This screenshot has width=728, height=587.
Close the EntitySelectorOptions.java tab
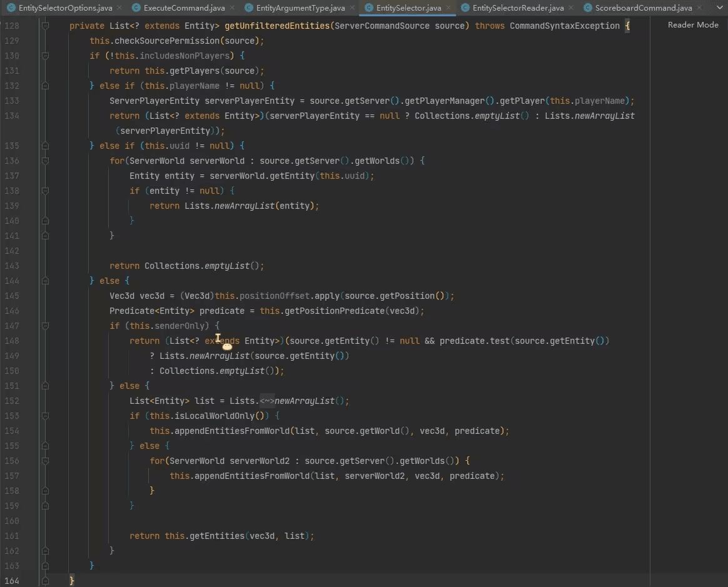pyautogui.click(x=119, y=8)
